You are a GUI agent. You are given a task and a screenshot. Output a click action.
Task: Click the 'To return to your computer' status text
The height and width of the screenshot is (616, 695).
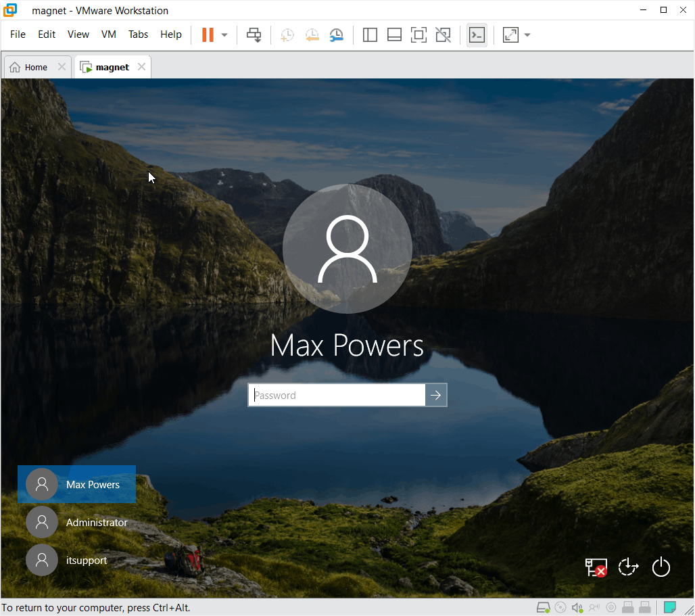pyautogui.click(x=95, y=608)
